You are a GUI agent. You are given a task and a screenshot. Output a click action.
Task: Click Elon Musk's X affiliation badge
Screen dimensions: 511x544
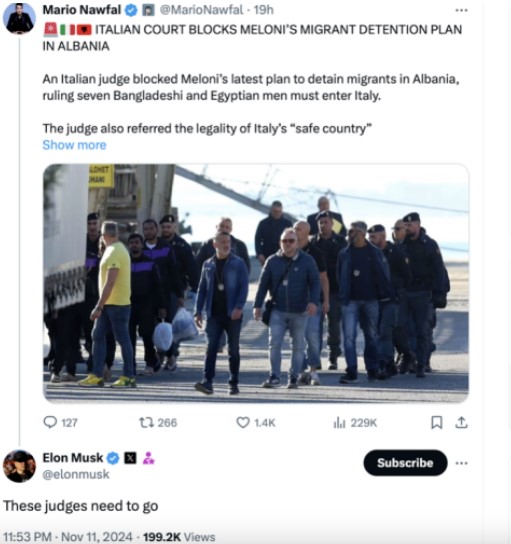[x=130, y=458]
